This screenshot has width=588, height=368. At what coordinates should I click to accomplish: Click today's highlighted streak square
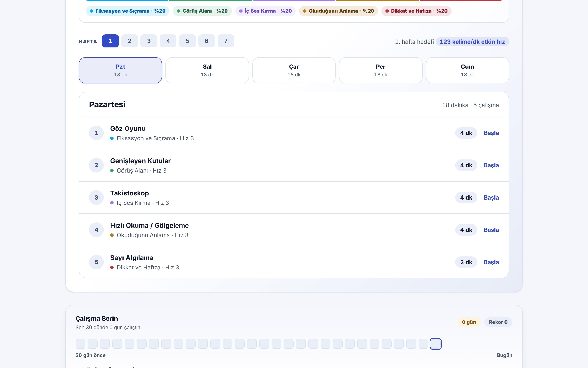point(436,344)
